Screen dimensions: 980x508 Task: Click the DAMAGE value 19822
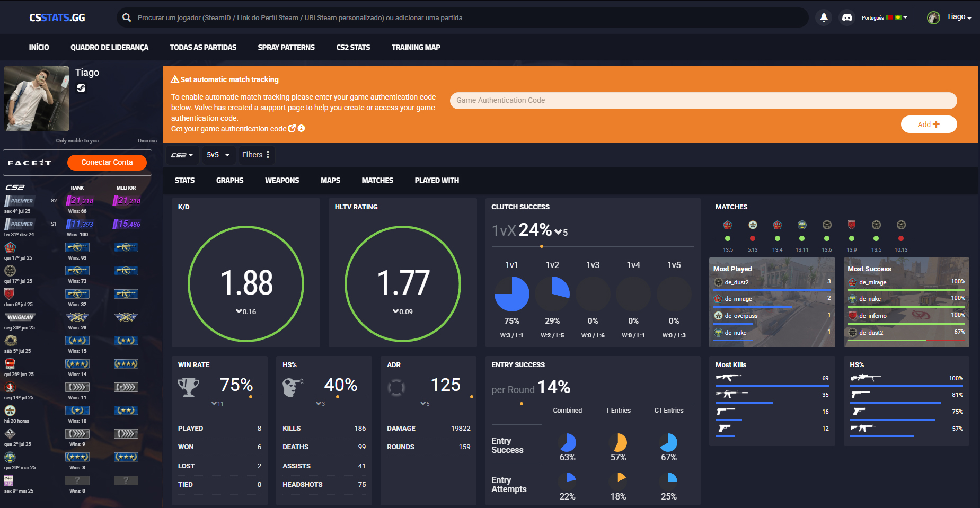461,428
